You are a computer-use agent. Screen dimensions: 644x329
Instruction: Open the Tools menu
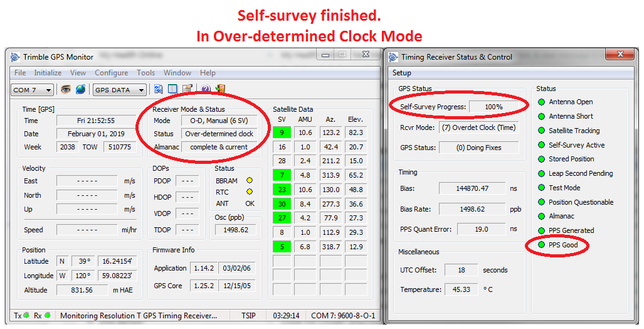click(146, 73)
